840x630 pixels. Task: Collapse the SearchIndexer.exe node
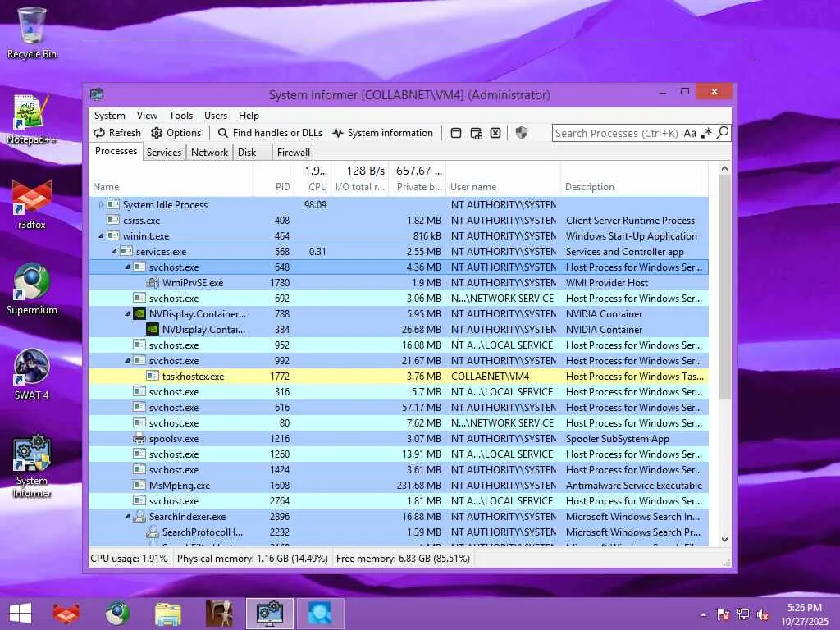pos(127,517)
